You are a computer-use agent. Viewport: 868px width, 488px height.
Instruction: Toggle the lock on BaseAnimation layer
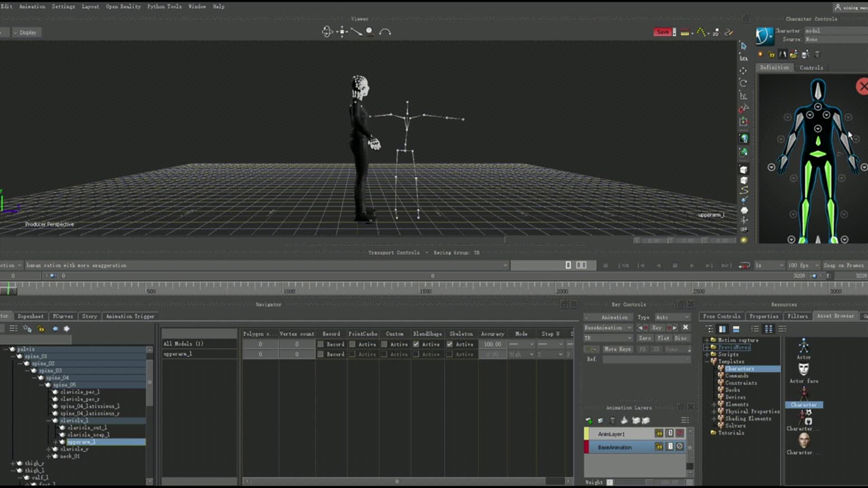[x=659, y=447]
